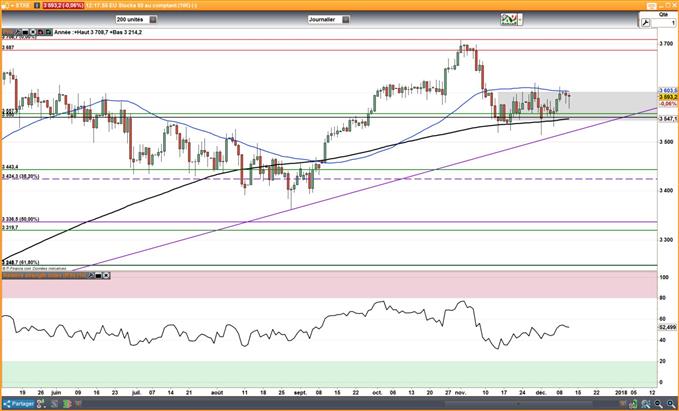The height and width of the screenshot is (411, 679).
Task: Click the round target icon in price panel header
Action: 33,32
